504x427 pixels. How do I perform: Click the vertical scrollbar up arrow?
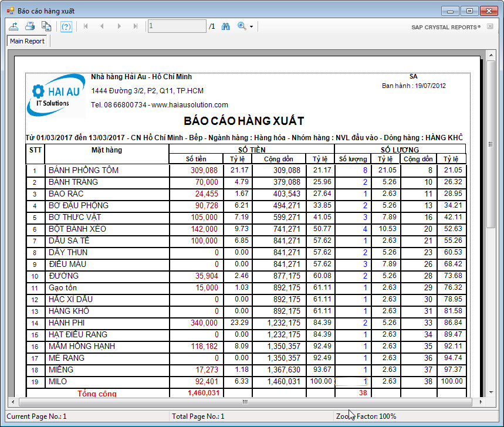point(491,55)
